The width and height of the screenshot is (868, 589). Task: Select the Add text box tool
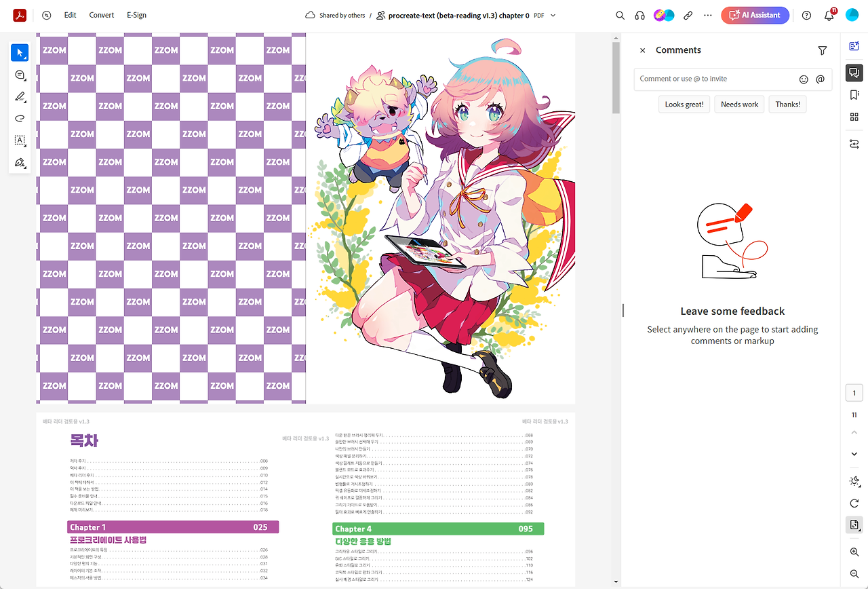tap(19, 140)
